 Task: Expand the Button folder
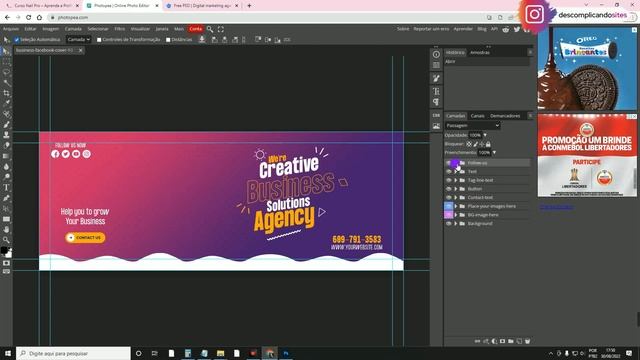(x=456, y=189)
